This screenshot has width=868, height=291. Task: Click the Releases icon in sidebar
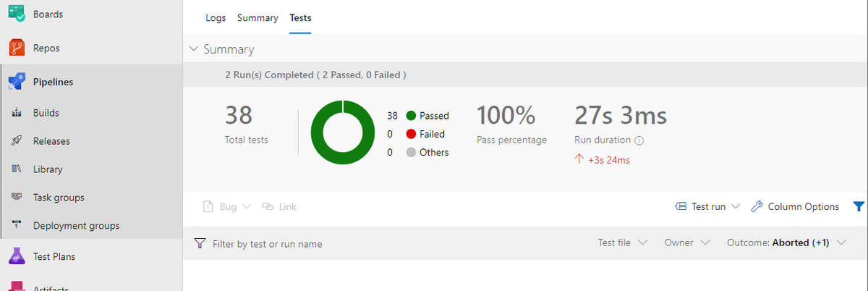coord(17,141)
